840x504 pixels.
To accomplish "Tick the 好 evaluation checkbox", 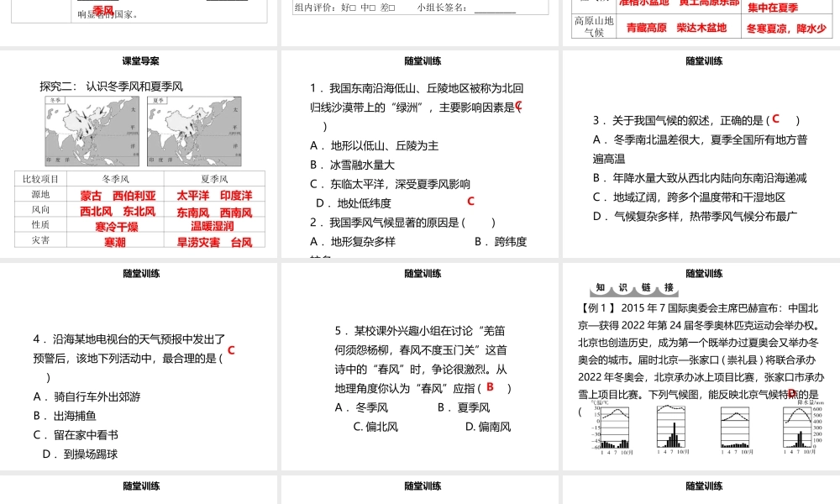I will (x=353, y=8).
